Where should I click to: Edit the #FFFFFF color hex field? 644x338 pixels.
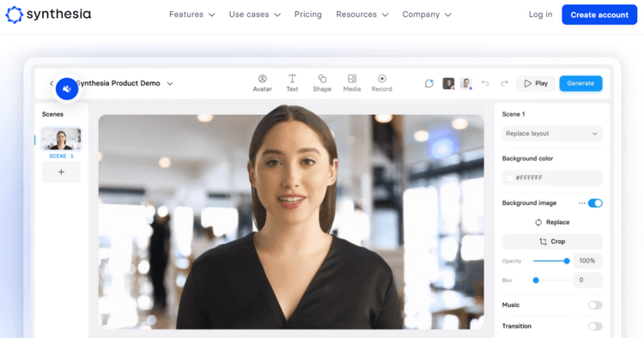coord(552,178)
